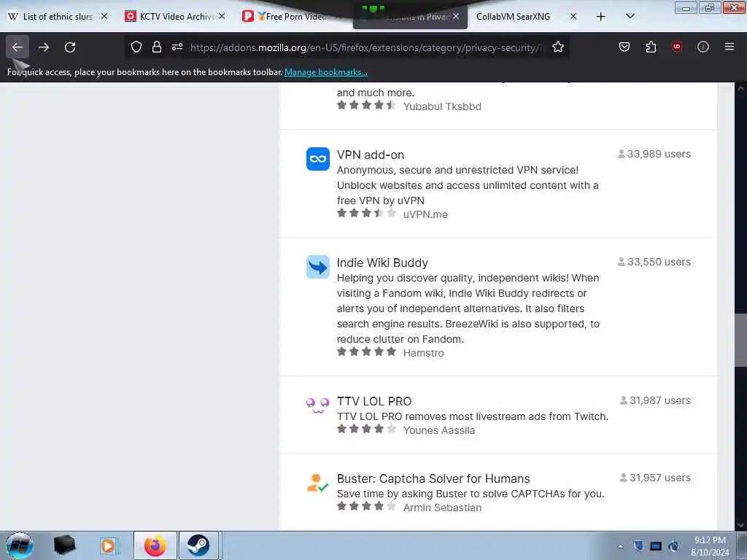Click the Armin Sebastian author name
The image size is (747, 560).
pos(442,507)
